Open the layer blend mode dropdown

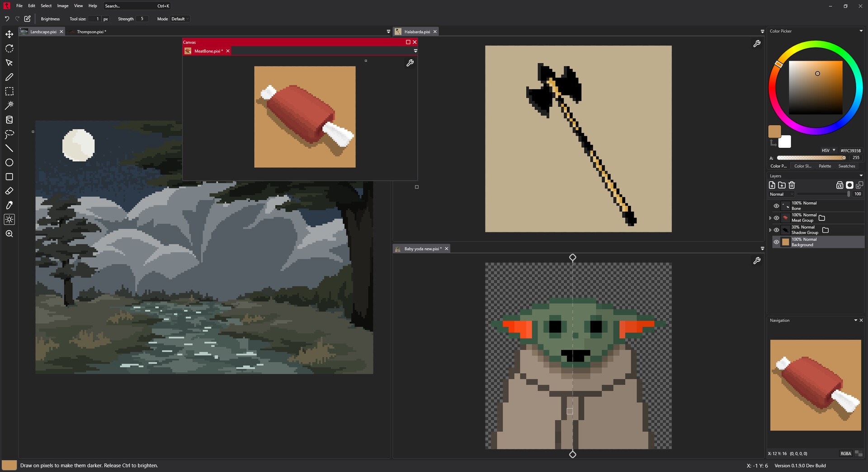coord(780,194)
